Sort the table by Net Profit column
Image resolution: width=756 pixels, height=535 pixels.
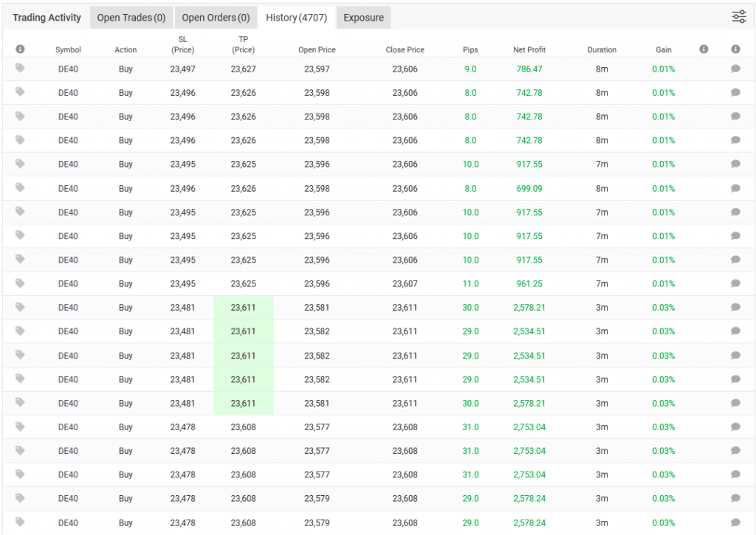529,50
